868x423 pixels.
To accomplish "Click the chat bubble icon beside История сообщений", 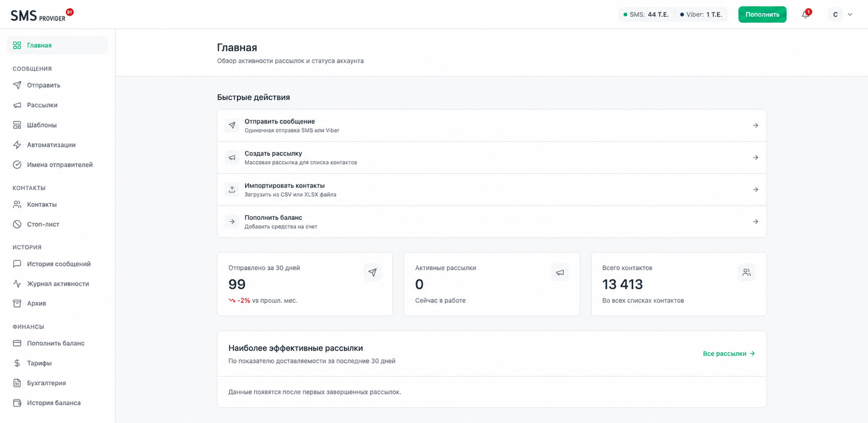I will [x=17, y=264].
